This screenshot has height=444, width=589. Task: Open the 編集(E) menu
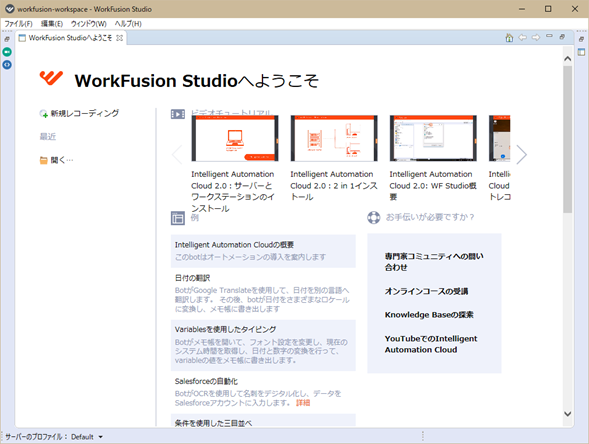point(52,24)
